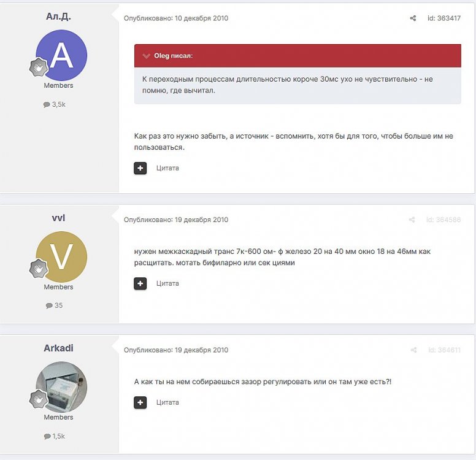Click plus multi-quote button in Ал.Д.'s post
Screen dimensions: 476x460
click(140, 168)
